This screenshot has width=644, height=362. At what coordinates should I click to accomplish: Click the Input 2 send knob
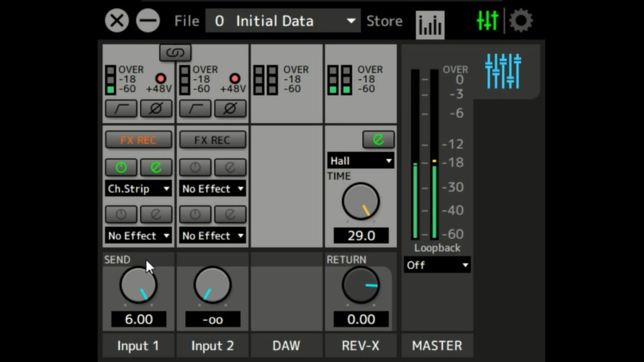coord(213,285)
